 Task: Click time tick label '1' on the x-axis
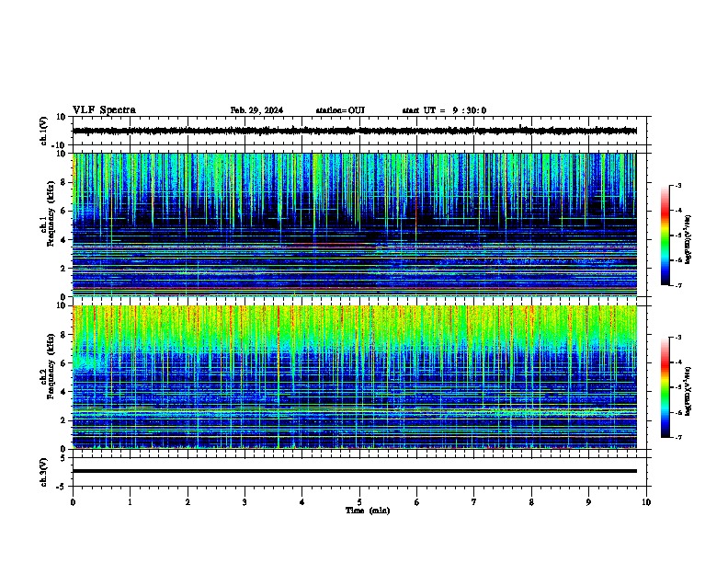tap(130, 502)
